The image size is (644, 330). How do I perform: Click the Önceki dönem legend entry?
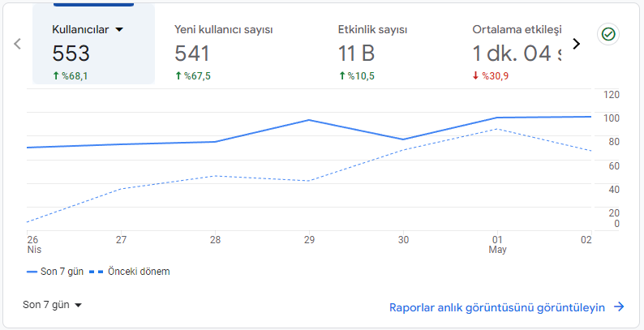pyautogui.click(x=130, y=272)
